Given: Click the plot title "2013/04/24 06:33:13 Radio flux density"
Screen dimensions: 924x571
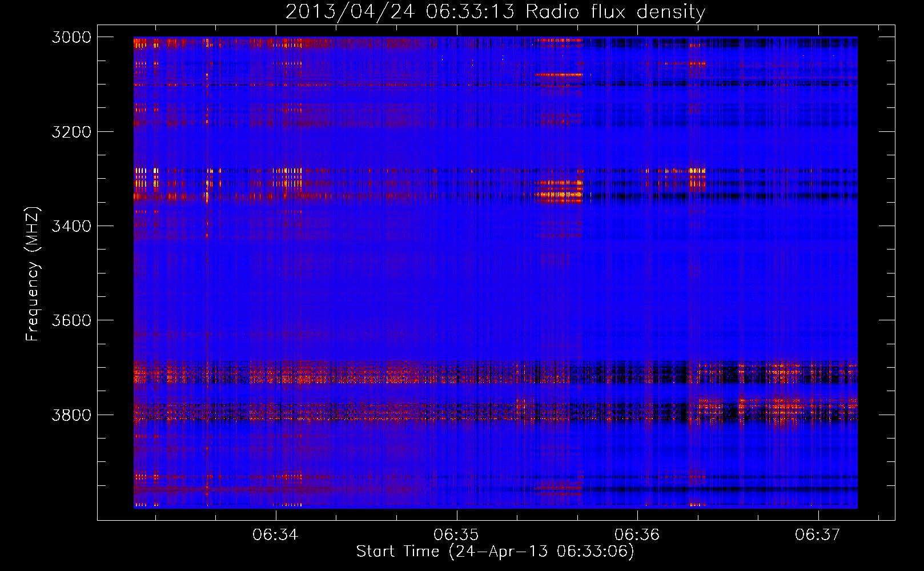Looking at the screenshot, I should pos(495,12).
